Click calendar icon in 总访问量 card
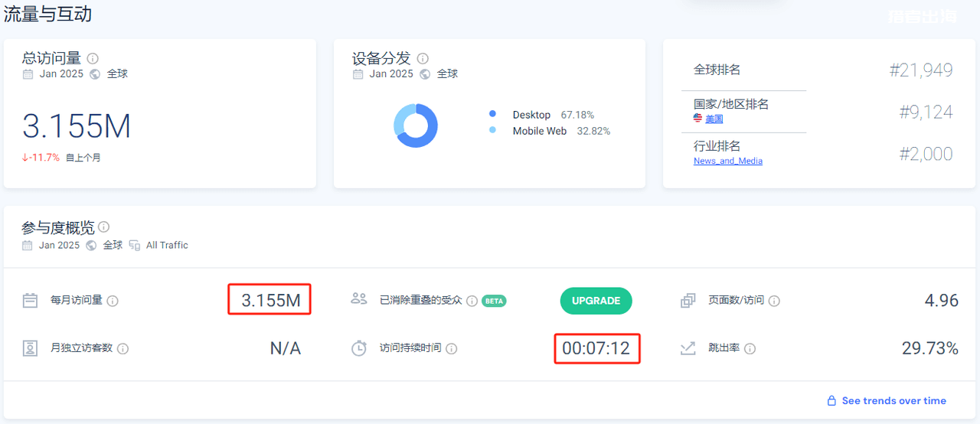 coord(28,74)
